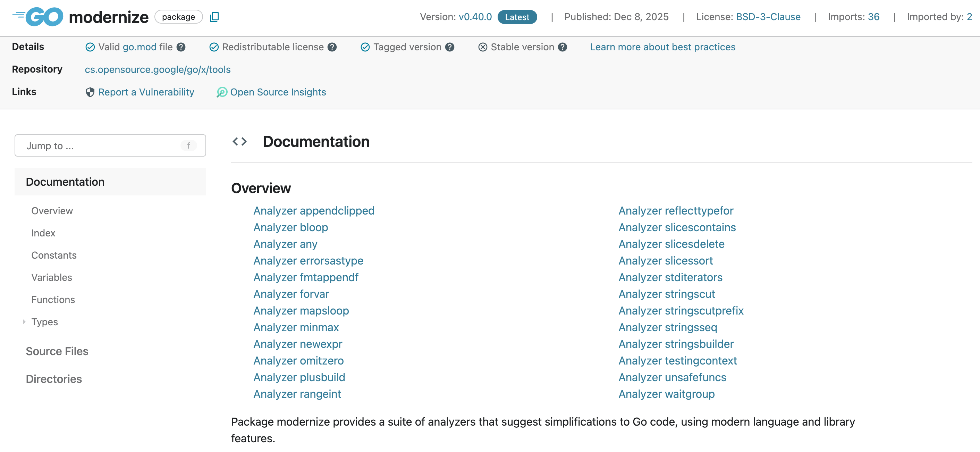Open Analyzer stringsbuilder link
This screenshot has height=452, width=980.
coord(676,344)
